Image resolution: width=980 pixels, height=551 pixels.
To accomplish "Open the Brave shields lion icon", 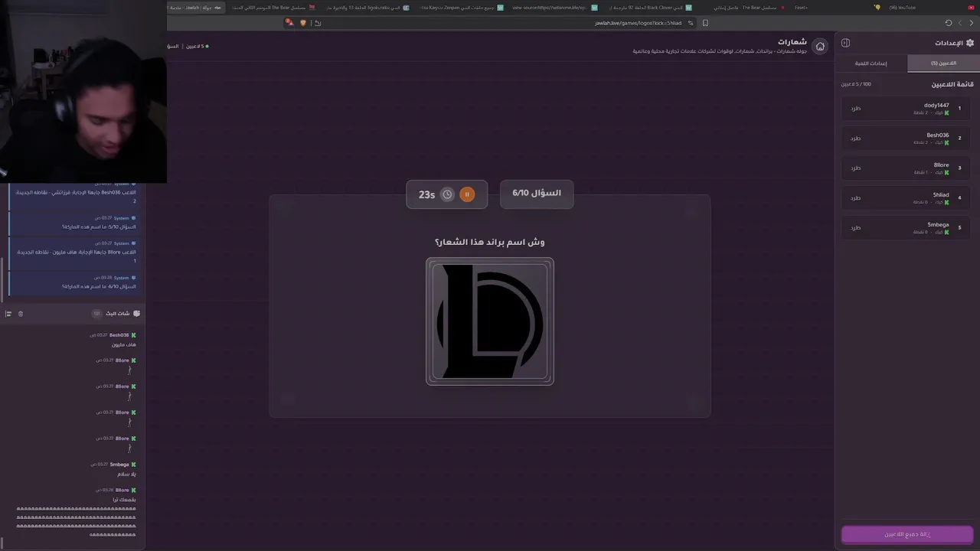I will [302, 23].
